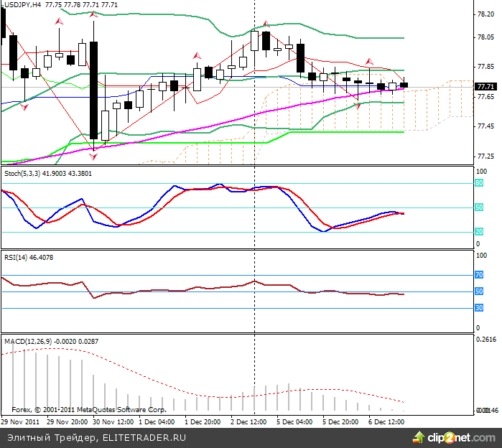Click the 5 Dec 04:00 time axis label
Viewport: 502px width, 448px height.
294,422
